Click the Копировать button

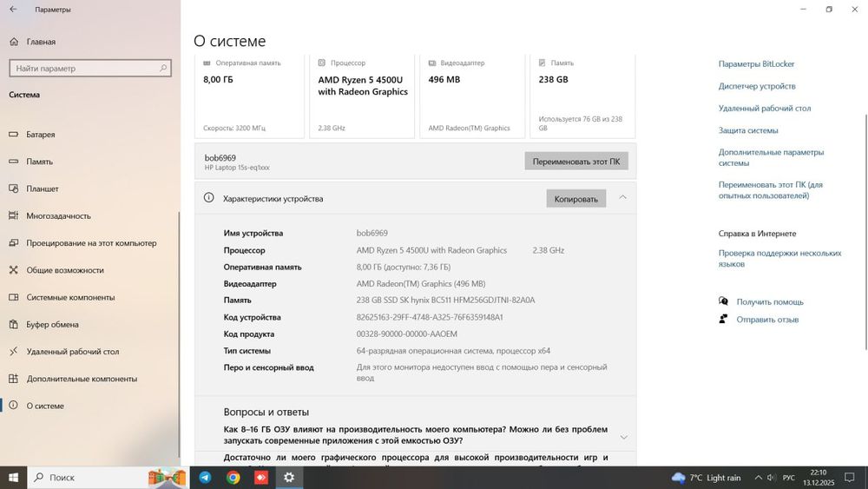pyautogui.click(x=576, y=199)
